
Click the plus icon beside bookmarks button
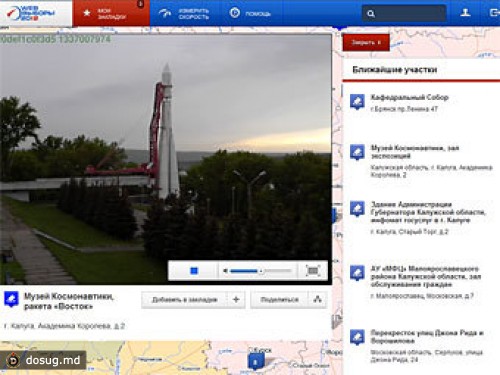click(x=236, y=300)
